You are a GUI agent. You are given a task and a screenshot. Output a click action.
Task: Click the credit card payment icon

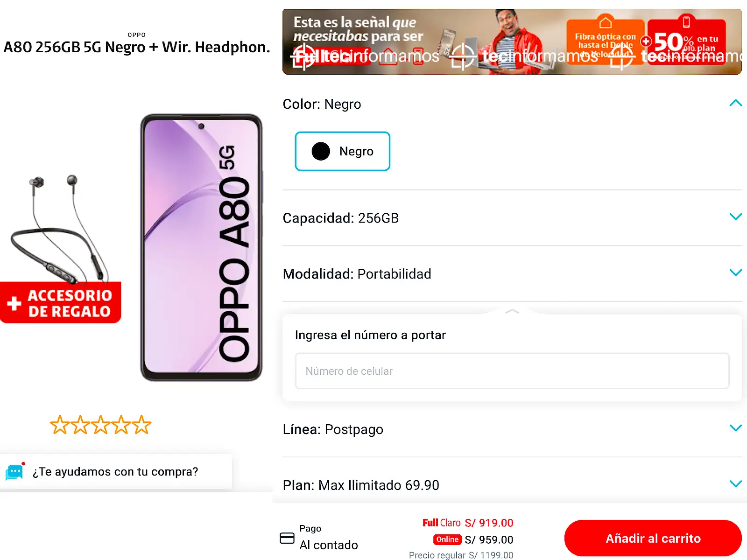(287, 538)
